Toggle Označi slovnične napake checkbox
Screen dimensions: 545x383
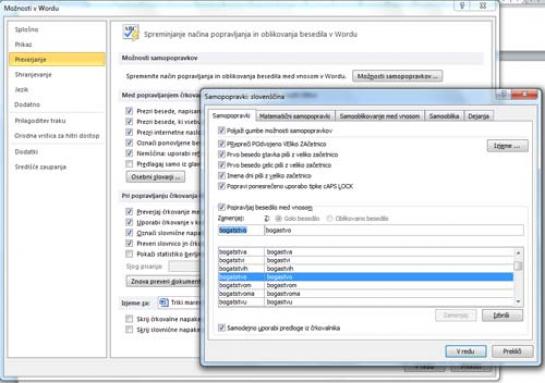129,233
